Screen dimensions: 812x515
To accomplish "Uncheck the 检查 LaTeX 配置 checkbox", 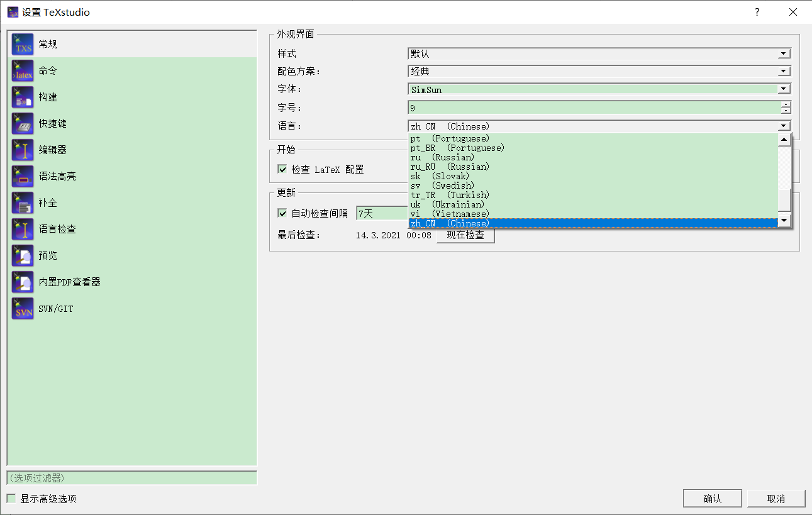I will coord(282,169).
